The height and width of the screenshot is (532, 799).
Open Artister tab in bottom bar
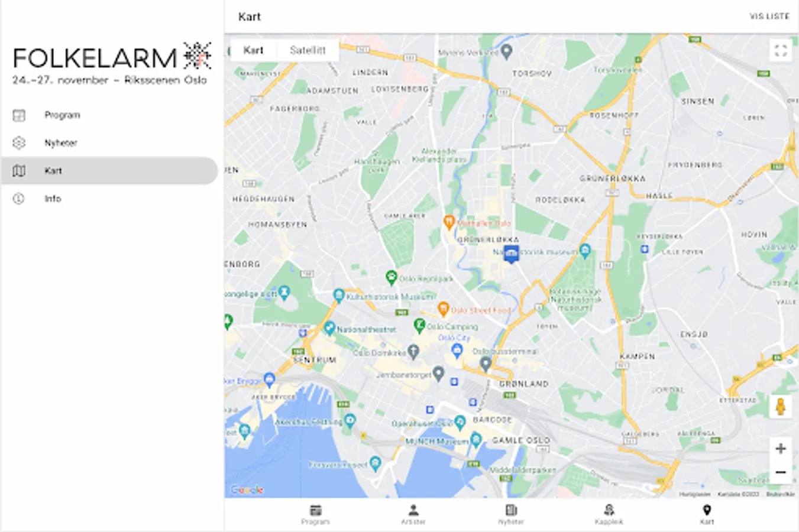click(x=413, y=514)
